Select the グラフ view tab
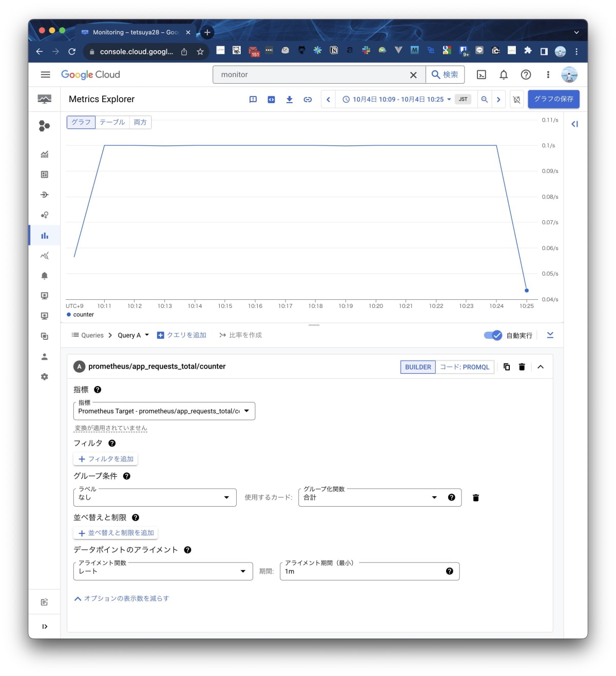Image resolution: width=616 pixels, height=676 pixels. click(x=81, y=122)
